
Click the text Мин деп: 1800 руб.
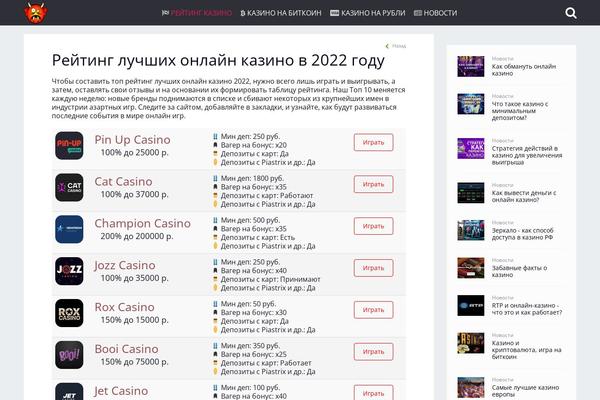click(252, 178)
